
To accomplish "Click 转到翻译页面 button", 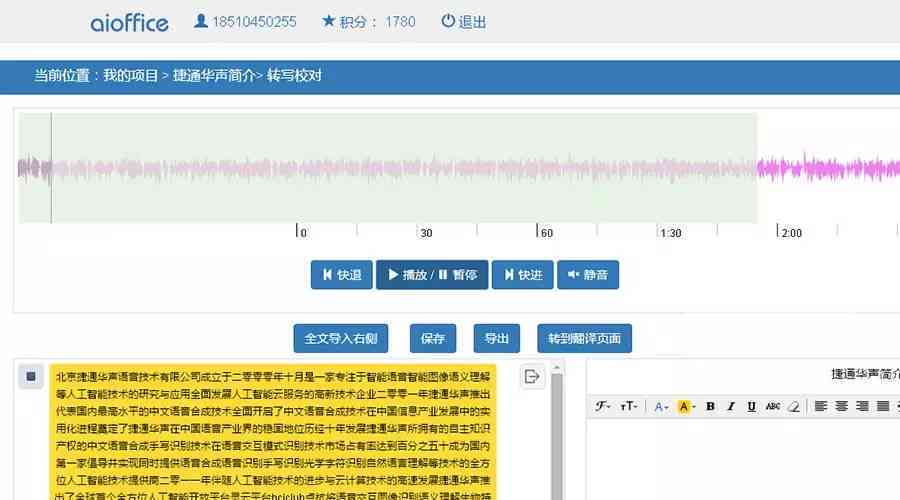I will 584,339.
